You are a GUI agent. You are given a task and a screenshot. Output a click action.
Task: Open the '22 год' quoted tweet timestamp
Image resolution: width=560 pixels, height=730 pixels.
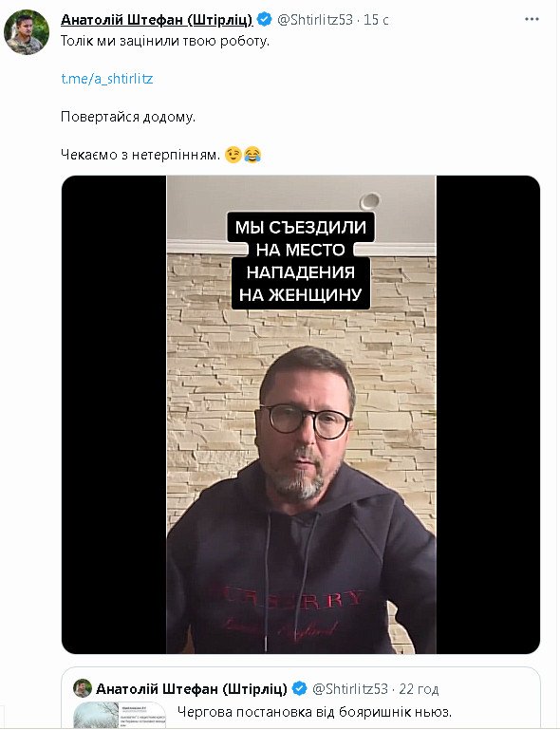pyautogui.click(x=419, y=689)
